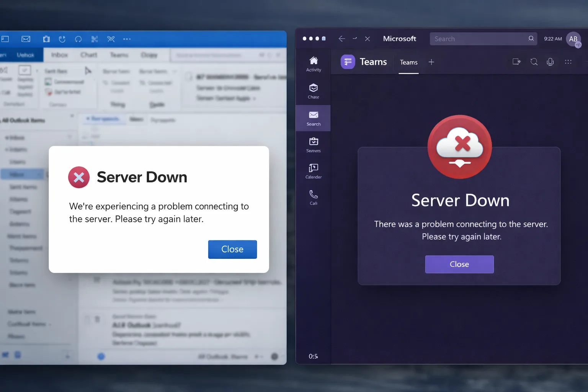Click the clipboard icon in Outlook title bar
588x392 pixels.
(x=46, y=39)
